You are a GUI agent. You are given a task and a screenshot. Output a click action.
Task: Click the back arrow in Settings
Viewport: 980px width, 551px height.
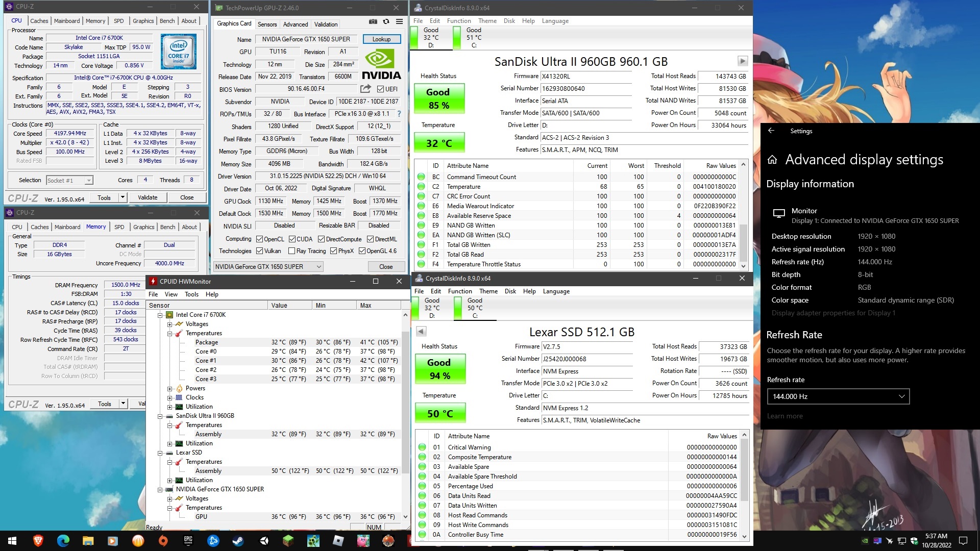click(x=771, y=131)
